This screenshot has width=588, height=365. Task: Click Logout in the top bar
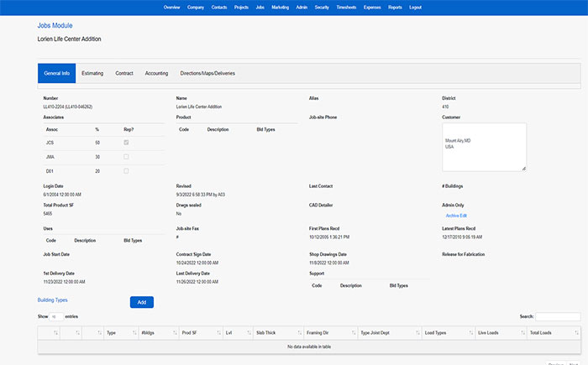pyautogui.click(x=415, y=7)
